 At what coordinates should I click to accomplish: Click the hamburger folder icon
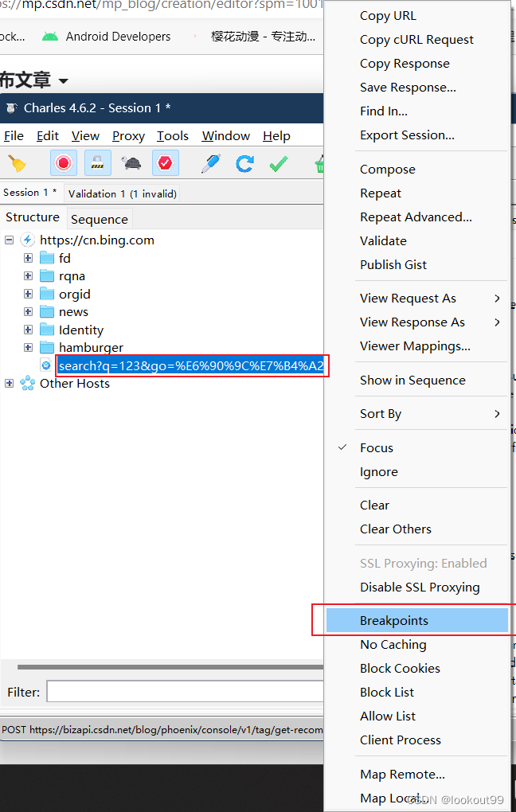(x=47, y=347)
